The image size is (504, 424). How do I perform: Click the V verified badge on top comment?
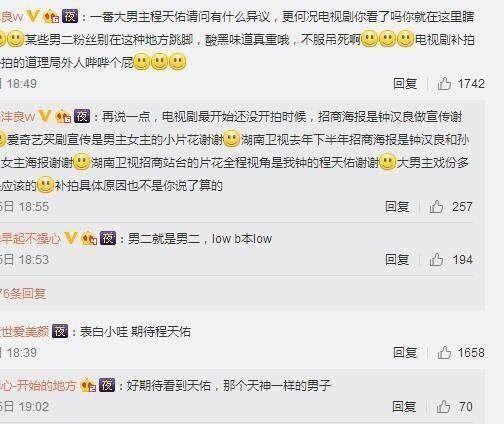[33, 16]
